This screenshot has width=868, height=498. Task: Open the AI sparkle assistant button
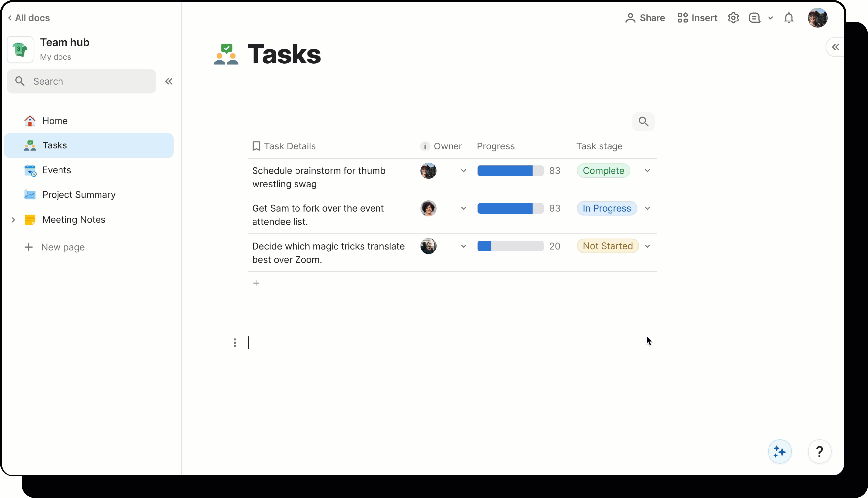(x=780, y=452)
